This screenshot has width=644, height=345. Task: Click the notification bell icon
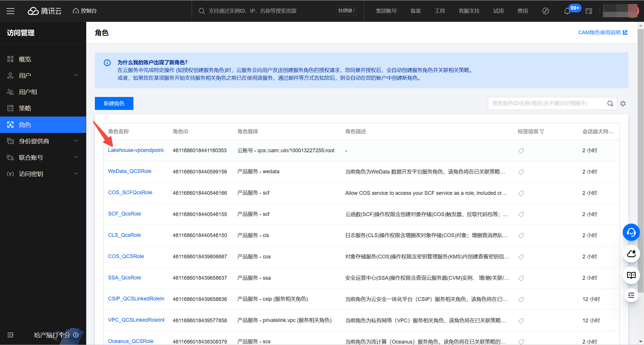[567, 11]
